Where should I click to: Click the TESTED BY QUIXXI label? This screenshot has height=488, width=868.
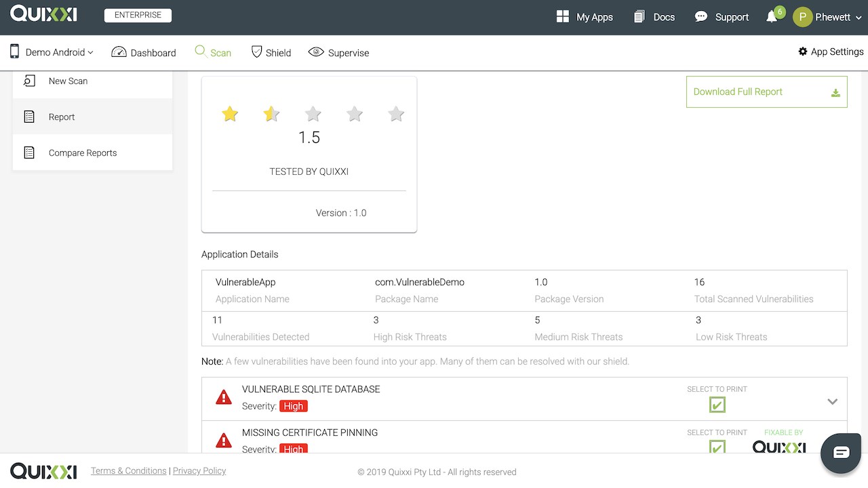pyautogui.click(x=309, y=171)
